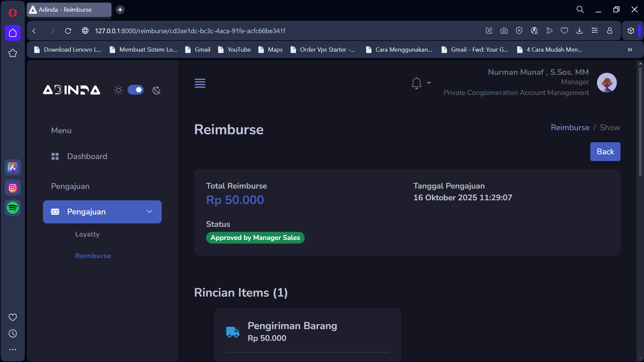Select Loyalty in the Pengajuan submenu
Screen dimensions: 644x362
pyautogui.click(x=87, y=234)
